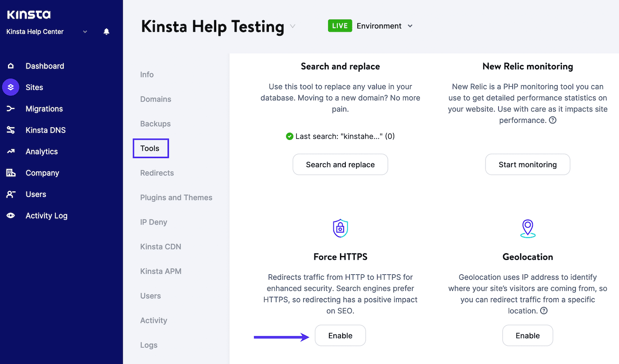This screenshot has width=619, height=364.
Task: Click the Analytics trend icon
Action: [x=11, y=152]
